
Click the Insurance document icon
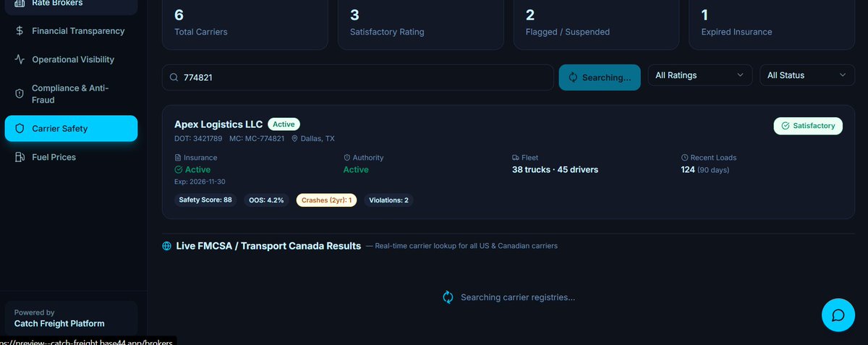(x=178, y=158)
